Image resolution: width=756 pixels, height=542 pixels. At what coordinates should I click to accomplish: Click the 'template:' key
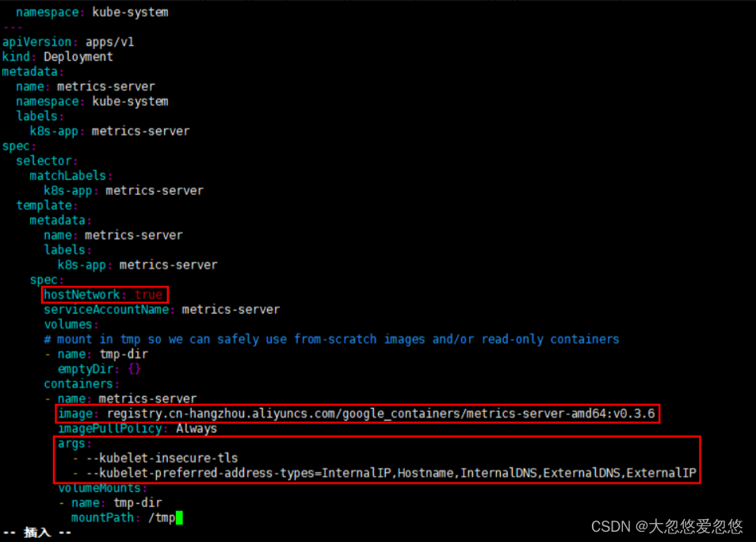pos(47,206)
